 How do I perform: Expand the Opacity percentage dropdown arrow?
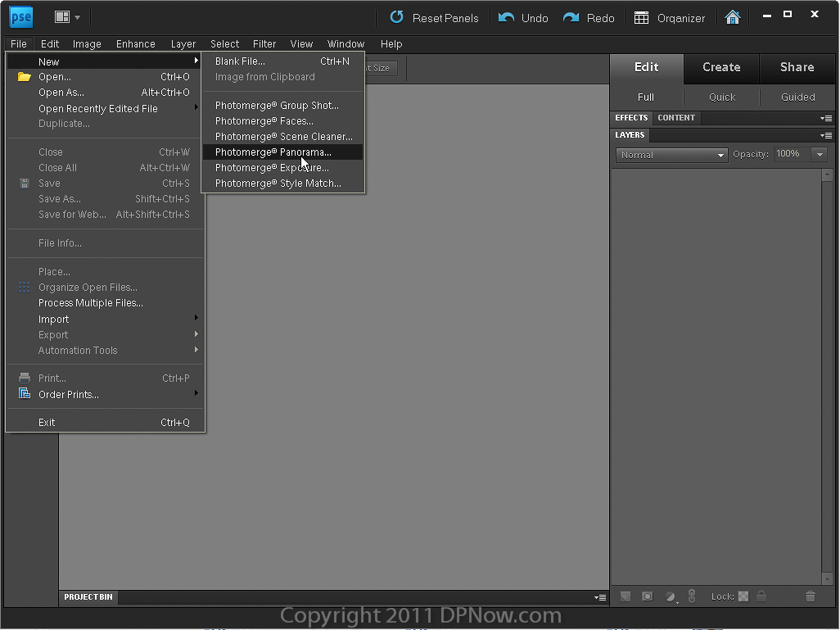coord(819,155)
